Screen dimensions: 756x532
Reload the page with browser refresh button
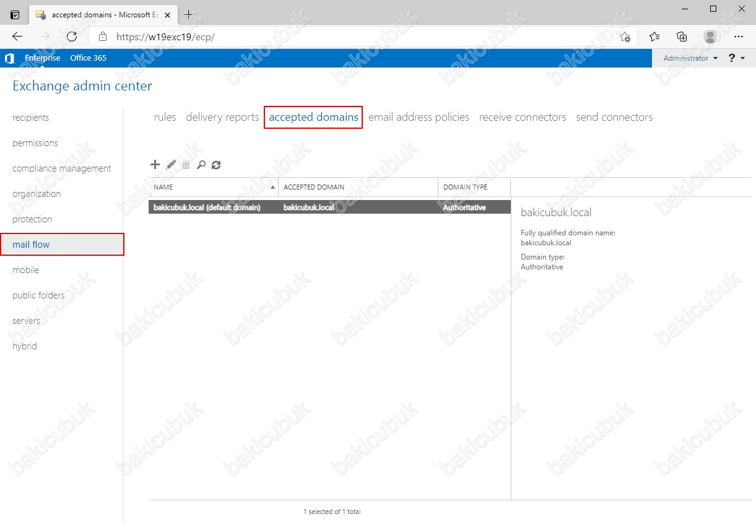[72, 37]
